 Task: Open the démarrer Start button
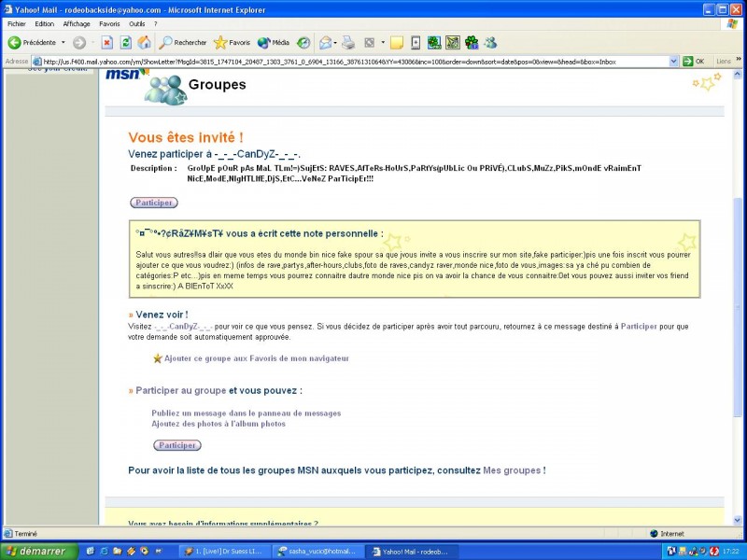(39, 552)
